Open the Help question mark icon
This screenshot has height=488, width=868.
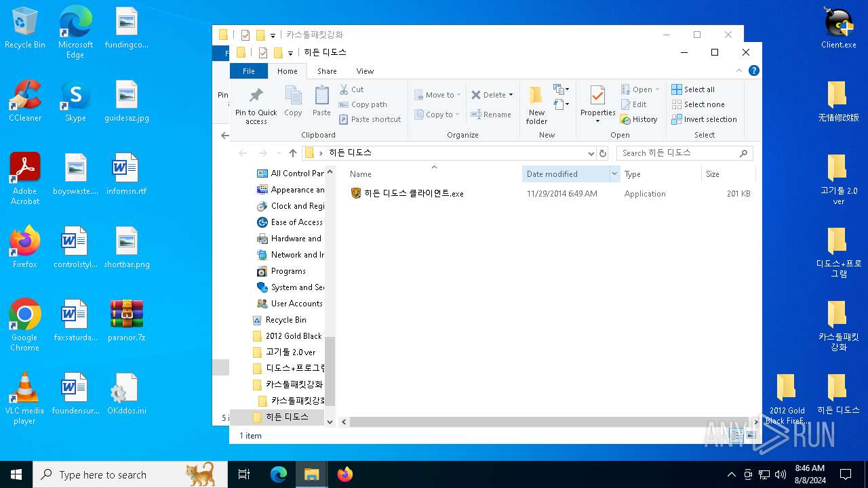pos(753,70)
